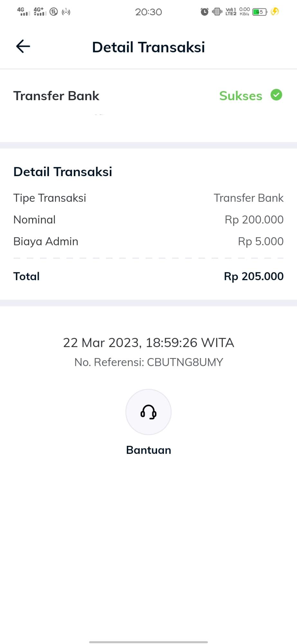Select the reference number CBUTNG8UMY
Screen dimensions: 297x644
(185, 362)
